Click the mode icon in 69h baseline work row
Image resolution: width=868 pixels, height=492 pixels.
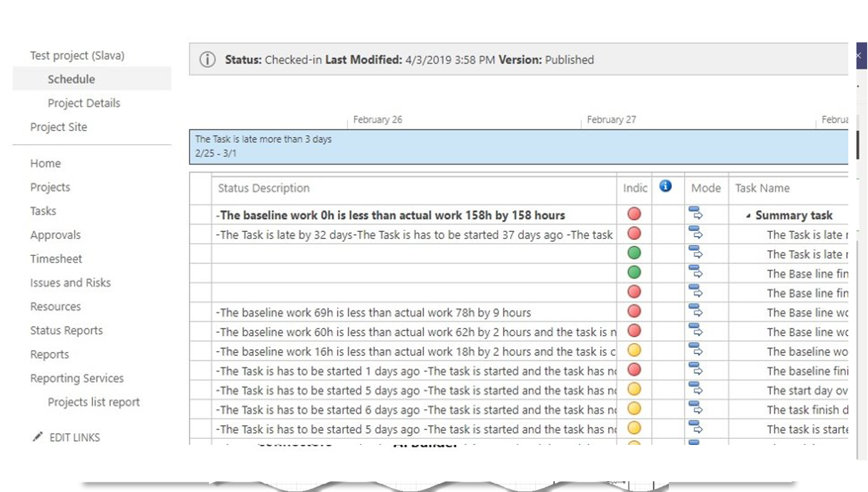(x=695, y=311)
